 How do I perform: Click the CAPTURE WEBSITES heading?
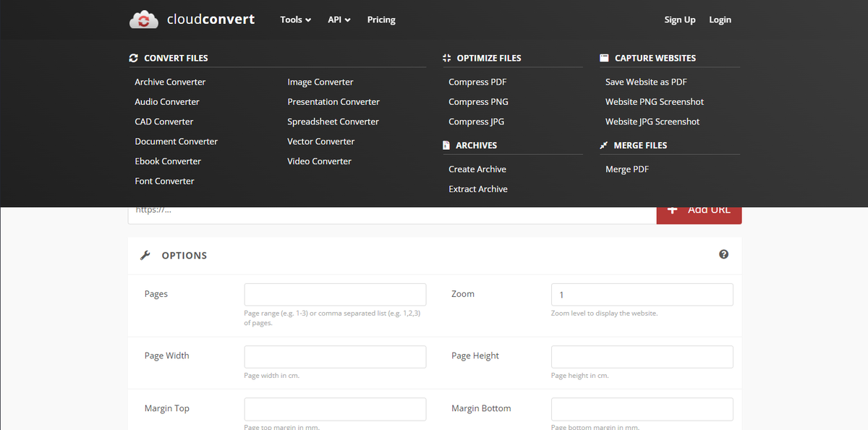pos(655,58)
